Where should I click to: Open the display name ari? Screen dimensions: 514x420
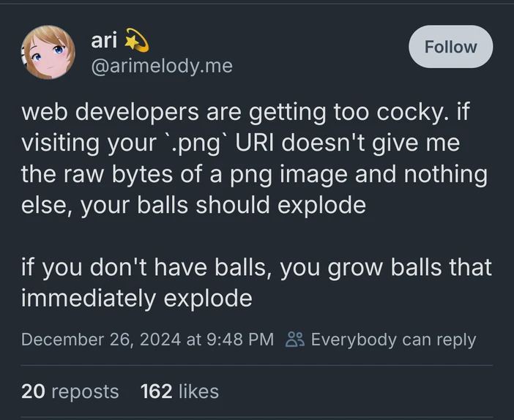pos(103,41)
